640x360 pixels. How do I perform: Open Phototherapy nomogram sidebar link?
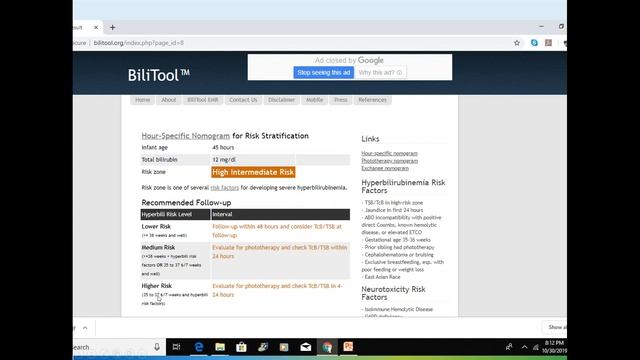[389, 161]
